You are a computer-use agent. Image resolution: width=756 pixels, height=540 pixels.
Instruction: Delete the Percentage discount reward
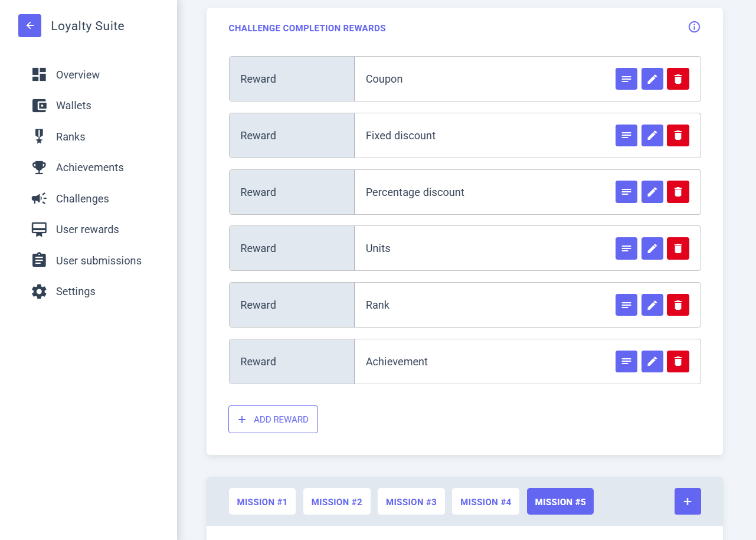click(x=678, y=192)
